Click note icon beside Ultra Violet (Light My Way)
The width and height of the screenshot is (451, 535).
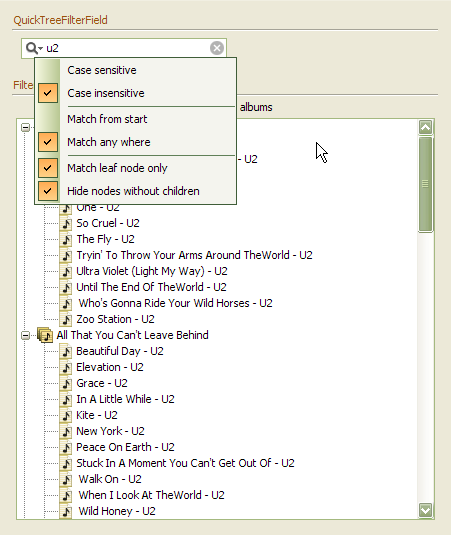click(x=66, y=272)
